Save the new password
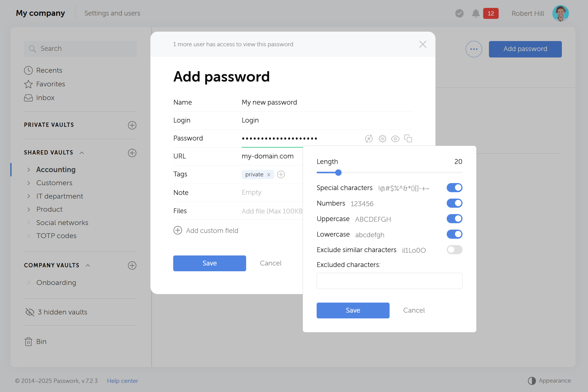 (209, 263)
